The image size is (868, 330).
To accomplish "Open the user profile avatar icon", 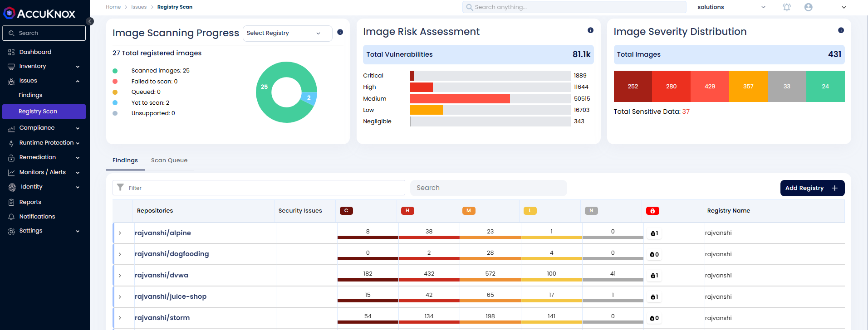I will 808,7.
